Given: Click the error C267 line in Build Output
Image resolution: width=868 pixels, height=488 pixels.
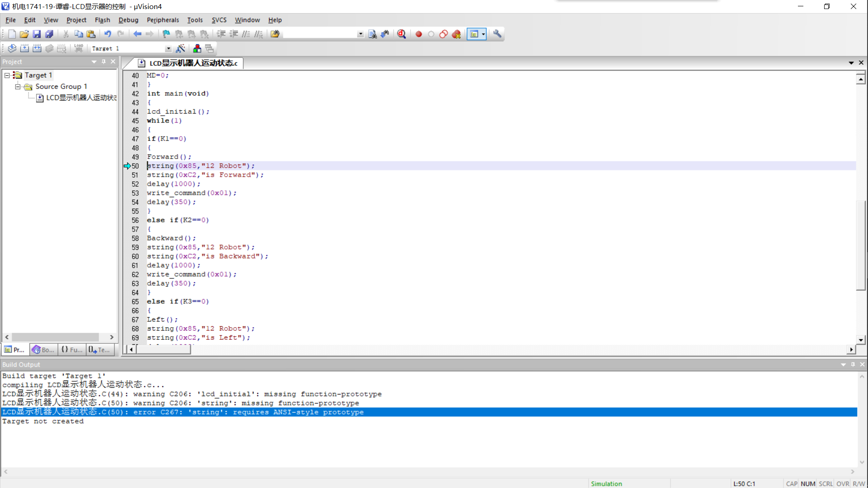Looking at the screenshot, I should coord(429,412).
